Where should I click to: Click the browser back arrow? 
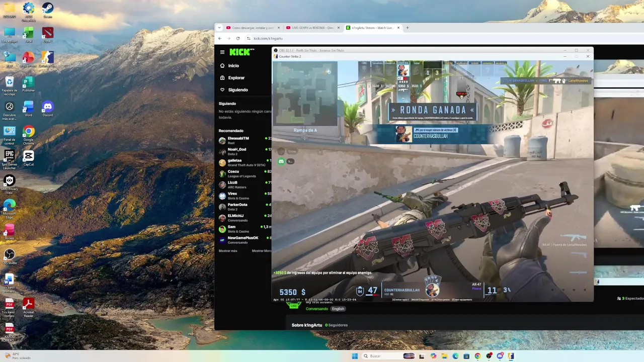(220, 38)
